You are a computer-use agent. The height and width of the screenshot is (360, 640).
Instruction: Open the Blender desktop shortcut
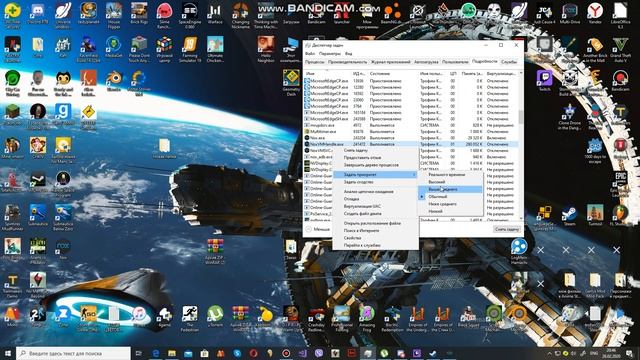(113, 80)
